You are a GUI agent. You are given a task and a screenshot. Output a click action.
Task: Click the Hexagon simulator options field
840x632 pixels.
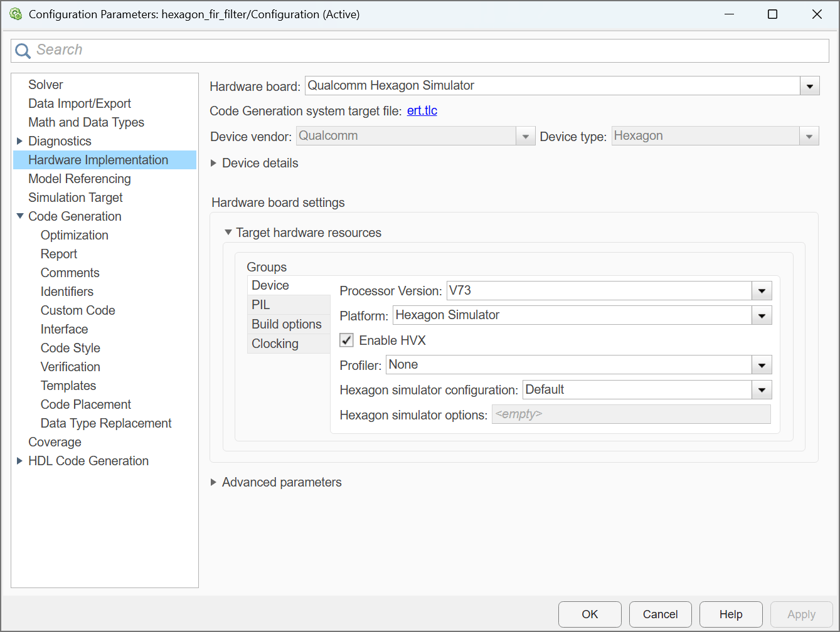pyautogui.click(x=631, y=414)
